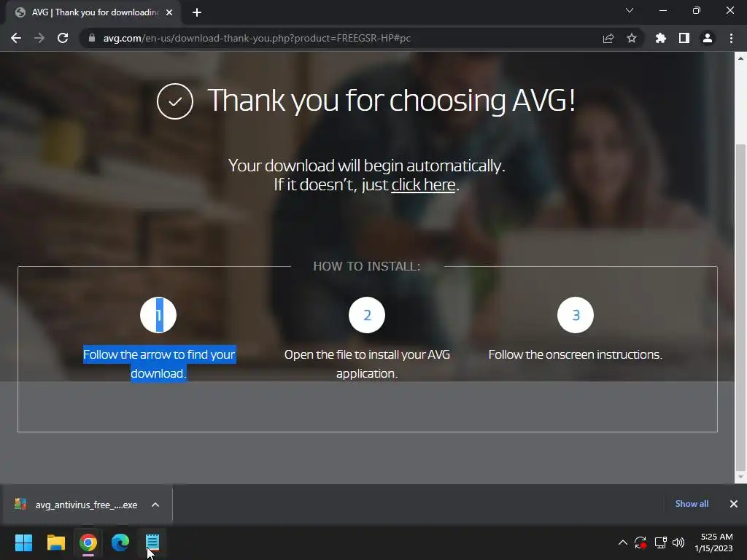This screenshot has width=747, height=560.
Task: Click the scrollbar down arrow
Action: click(740, 477)
